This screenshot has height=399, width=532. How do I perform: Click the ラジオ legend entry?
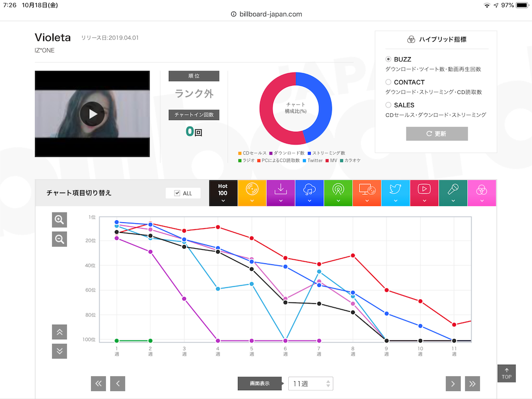(246, 161)
